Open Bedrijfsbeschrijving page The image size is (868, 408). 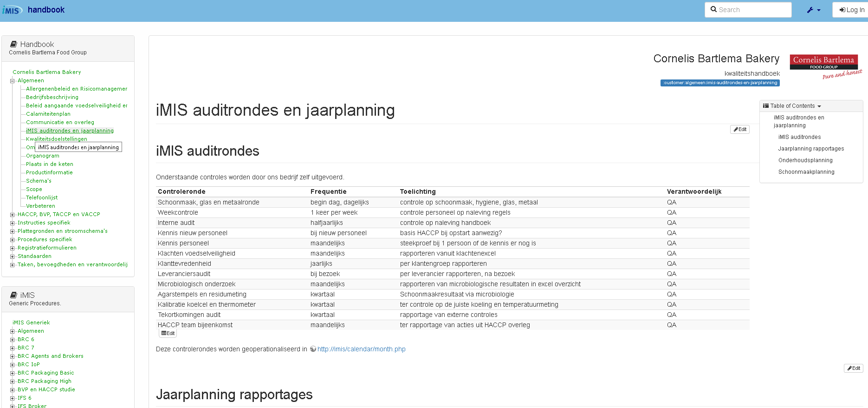[x=52, y=97]
